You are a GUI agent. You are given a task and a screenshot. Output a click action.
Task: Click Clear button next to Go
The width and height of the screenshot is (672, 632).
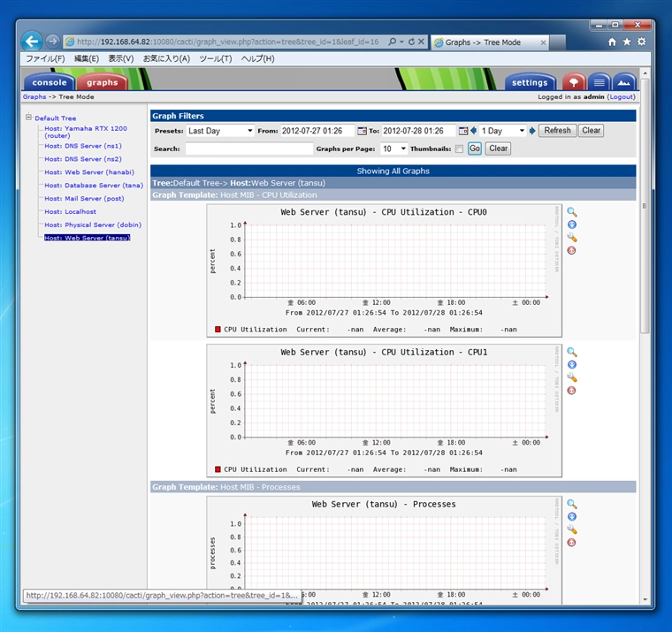coord(498,148)
